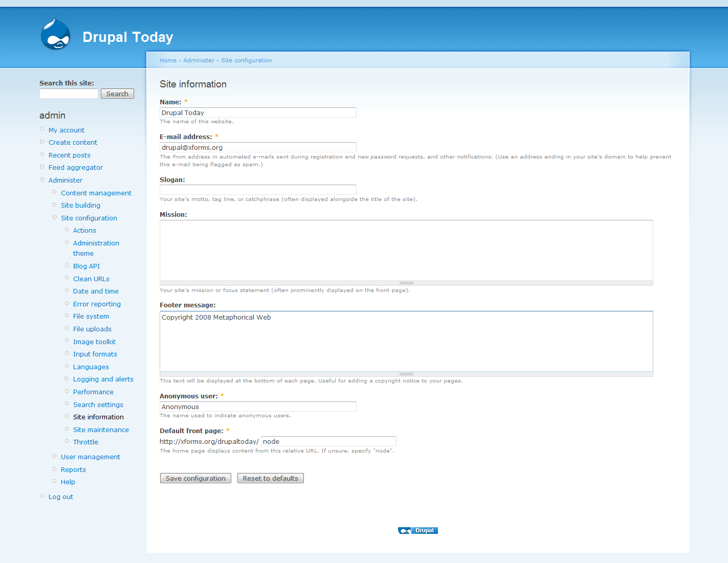
Task: Open File system settings
Action: [91, 316]
